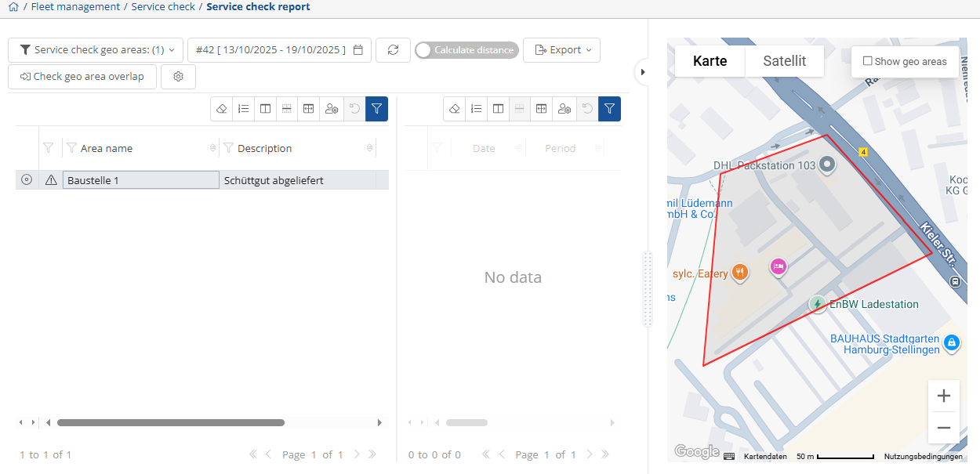The height and width of the screenshot is (474, 980).
Task: Click warning triangle on Baustelle 1 row
Action: pyautogui.click(x=51, y=180)
